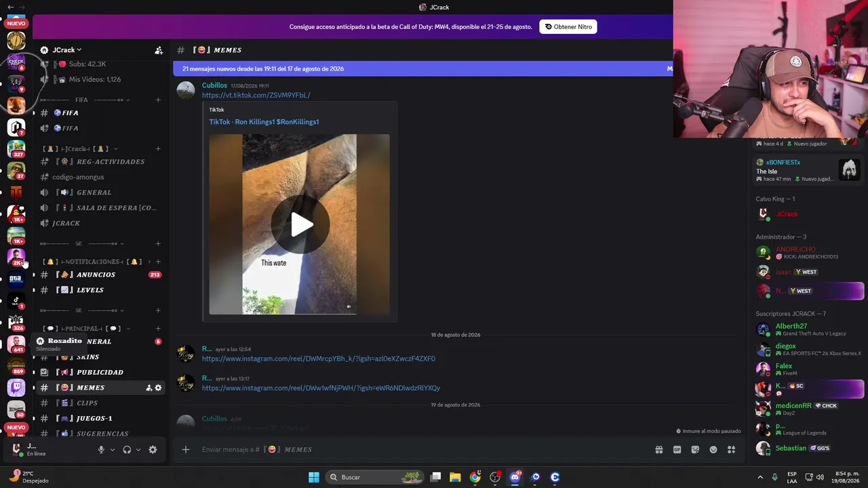868x488 pixels.
Task: Play the TikTok video preview
Action: [299, 224]
